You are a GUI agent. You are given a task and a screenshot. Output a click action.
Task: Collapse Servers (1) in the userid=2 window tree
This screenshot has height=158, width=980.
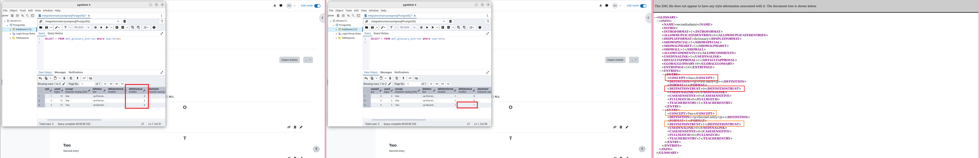coord(331,21)
